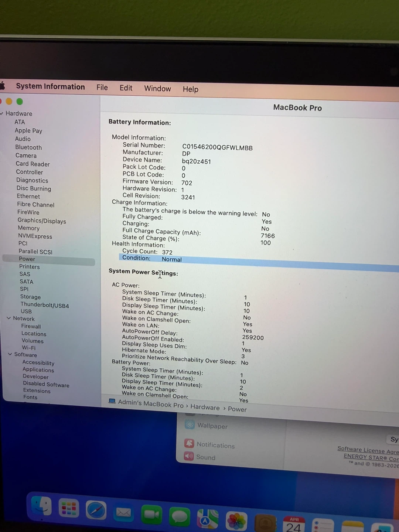This screenshot has height=532, width=399.
Task: Open Launchpad from the Dock
Action: pyautogui.click(x=69, y=509)
